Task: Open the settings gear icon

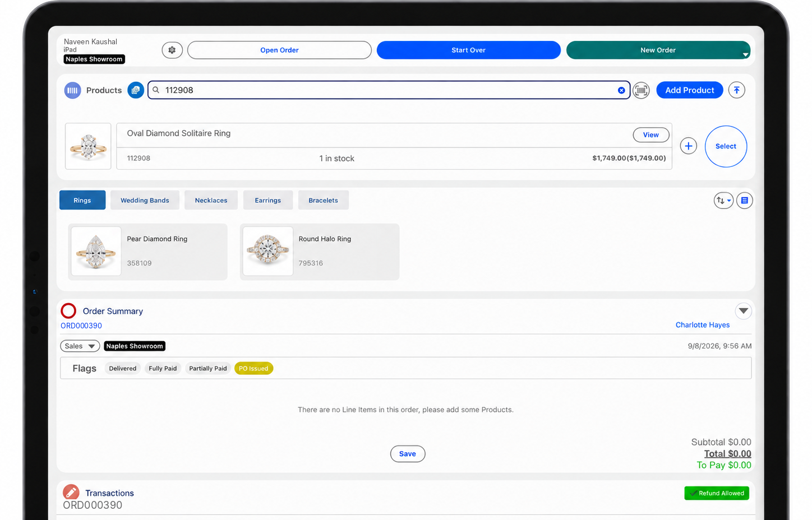Action: pos(172,50)
